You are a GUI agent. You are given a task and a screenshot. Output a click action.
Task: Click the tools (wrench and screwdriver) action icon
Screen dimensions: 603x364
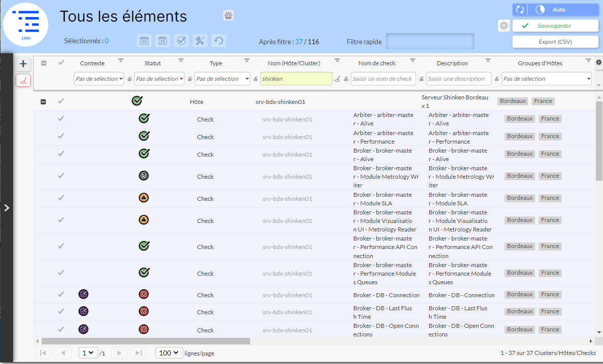[x=200, y=41]
